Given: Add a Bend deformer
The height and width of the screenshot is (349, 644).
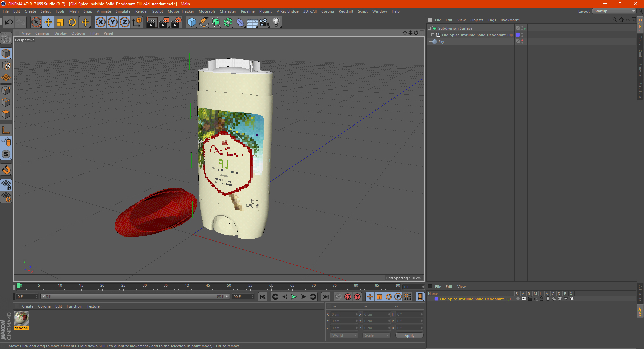Looking at the screenshot, I should click(240, 22).
